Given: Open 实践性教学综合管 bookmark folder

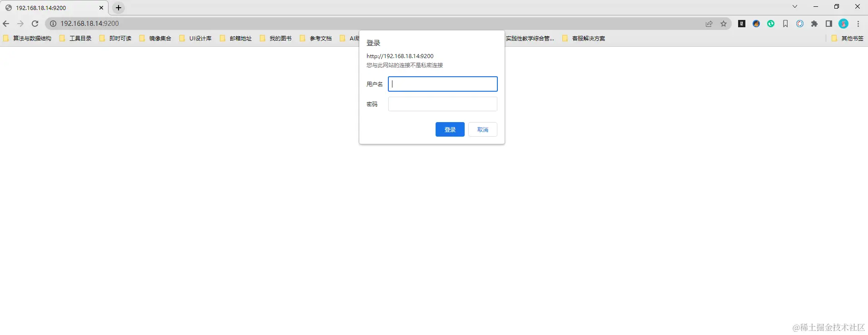Looking at the screenshot, I should click(530, 39).
